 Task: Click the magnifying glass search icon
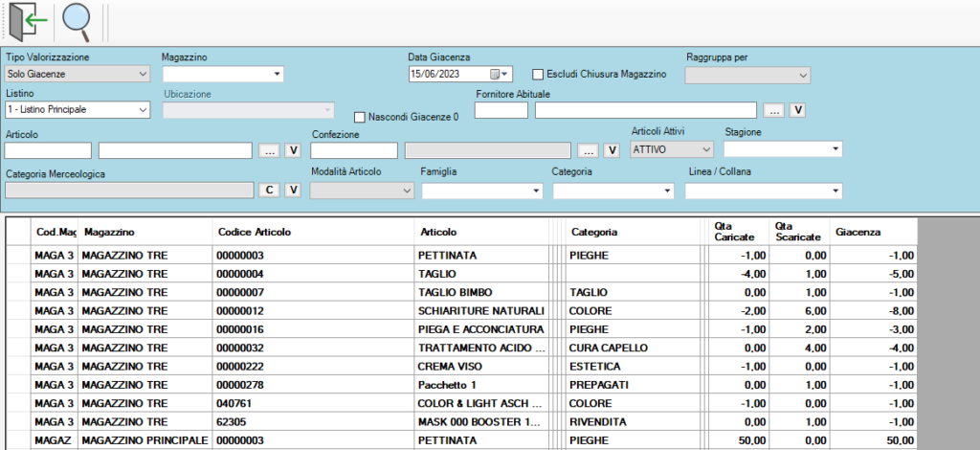point(77,21)
